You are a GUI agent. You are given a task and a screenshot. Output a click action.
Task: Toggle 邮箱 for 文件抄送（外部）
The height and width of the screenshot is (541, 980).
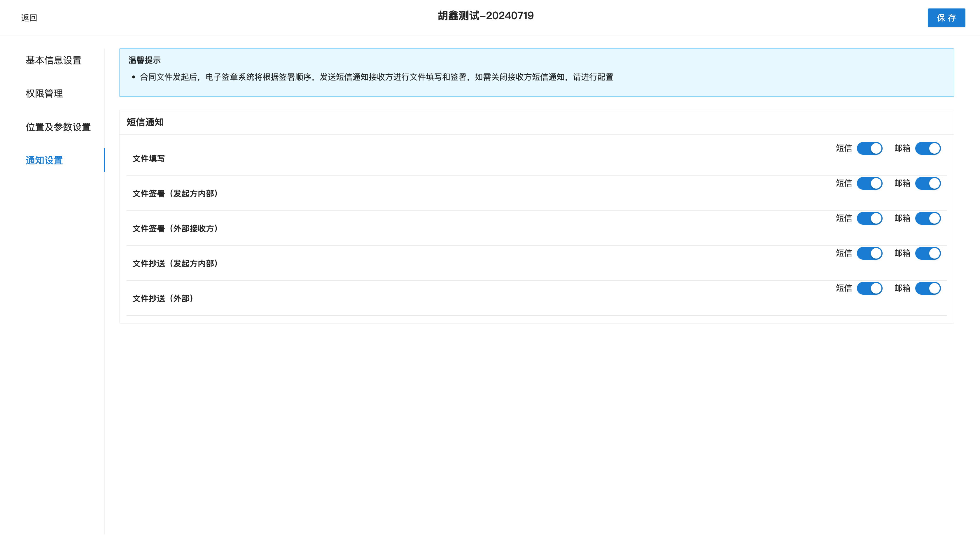(x=928, y=288)
